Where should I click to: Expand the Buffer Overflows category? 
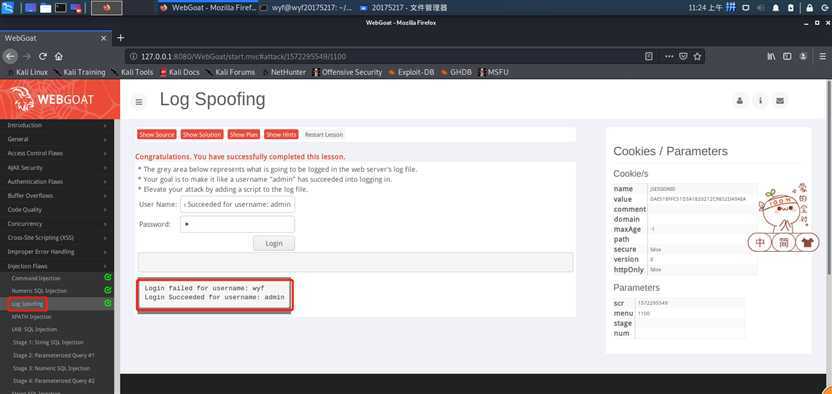coord(57,196)
